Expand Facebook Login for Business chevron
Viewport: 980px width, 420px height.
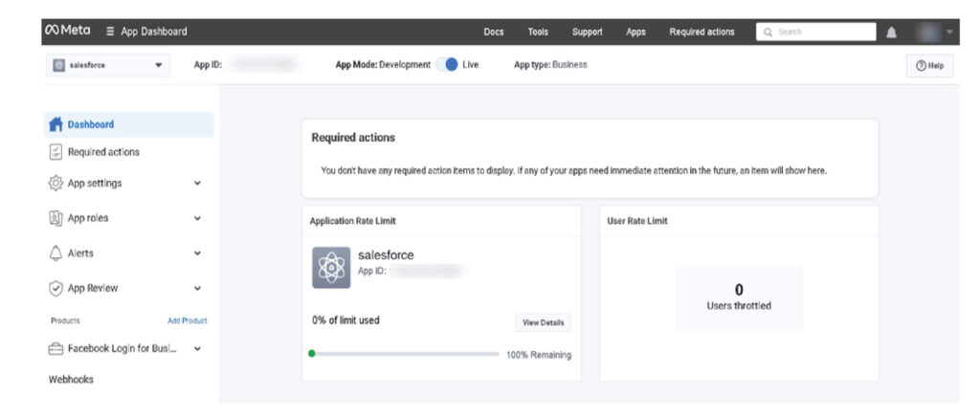(197, 349)
